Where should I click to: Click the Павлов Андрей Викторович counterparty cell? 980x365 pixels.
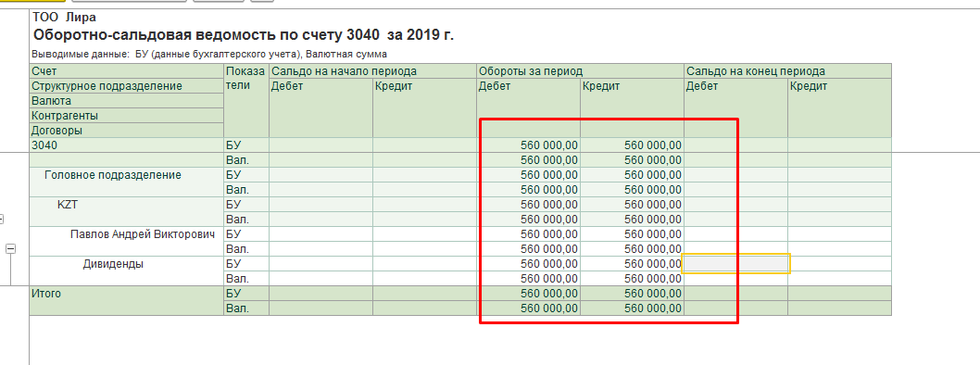[127, 241]
